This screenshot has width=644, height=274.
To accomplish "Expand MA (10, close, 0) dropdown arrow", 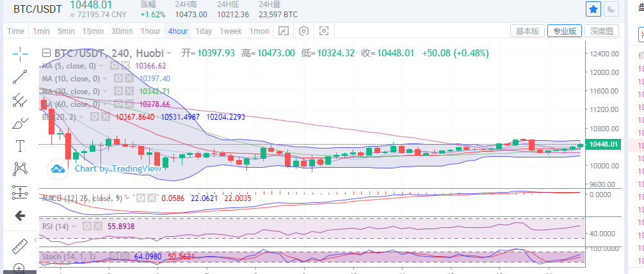I will tap(106, 79).
